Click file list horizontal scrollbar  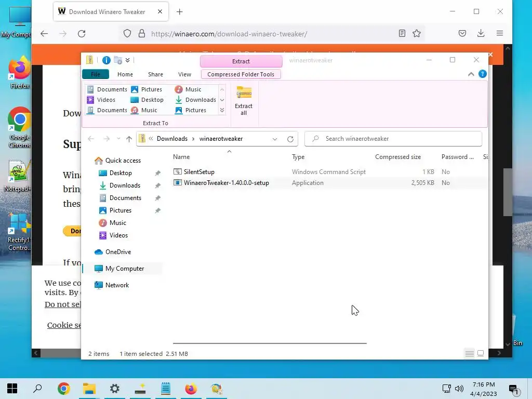point(270,343)
